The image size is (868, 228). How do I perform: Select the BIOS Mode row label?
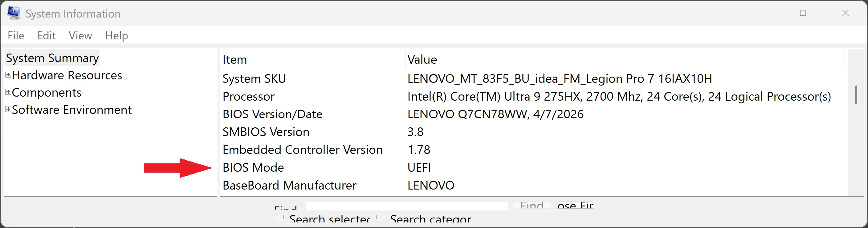(x=253, y=167)
